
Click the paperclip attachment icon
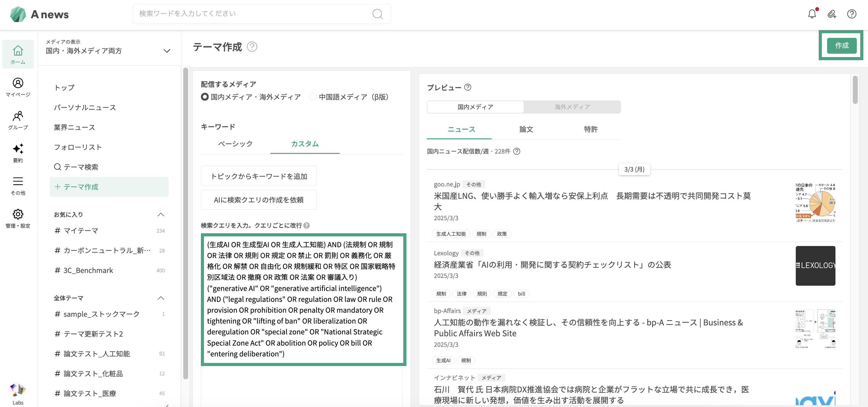pyautogui.click(x=832, y=14)
